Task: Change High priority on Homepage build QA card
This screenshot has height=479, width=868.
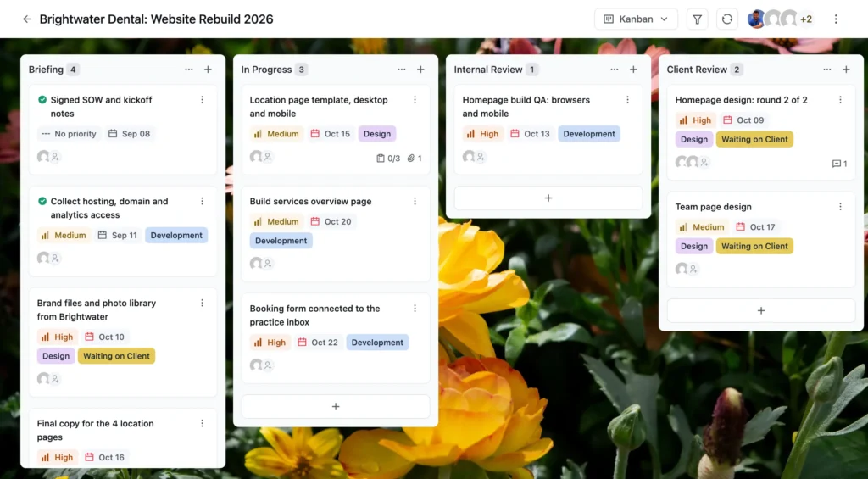Action: click(482, 133)
